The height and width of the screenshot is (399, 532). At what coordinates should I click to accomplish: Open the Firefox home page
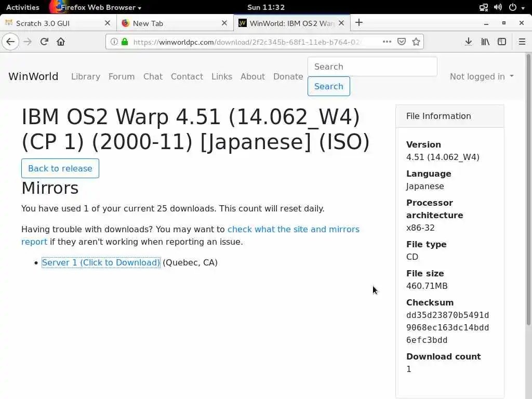61,42
